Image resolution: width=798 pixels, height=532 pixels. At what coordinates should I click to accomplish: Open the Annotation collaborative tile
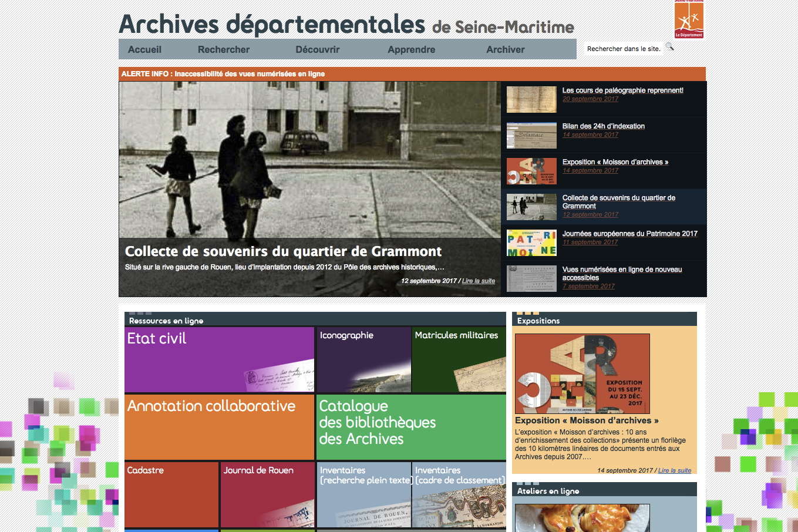(x=220, y=427)
